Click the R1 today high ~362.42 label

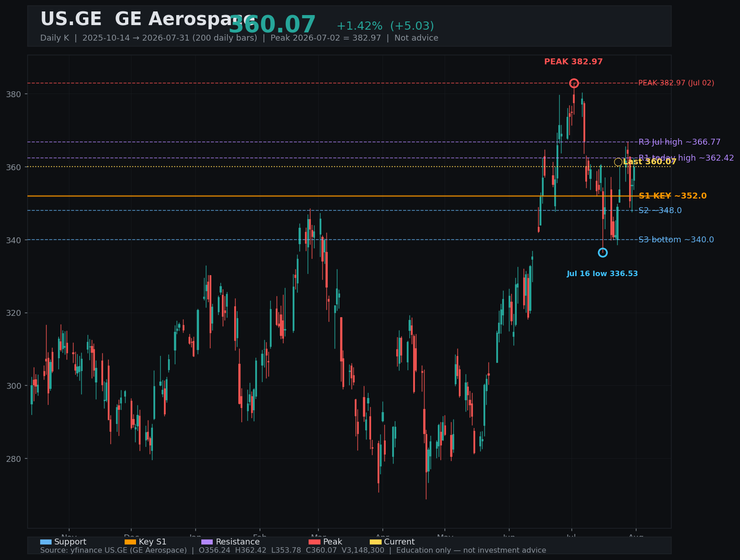pos(686,158)
